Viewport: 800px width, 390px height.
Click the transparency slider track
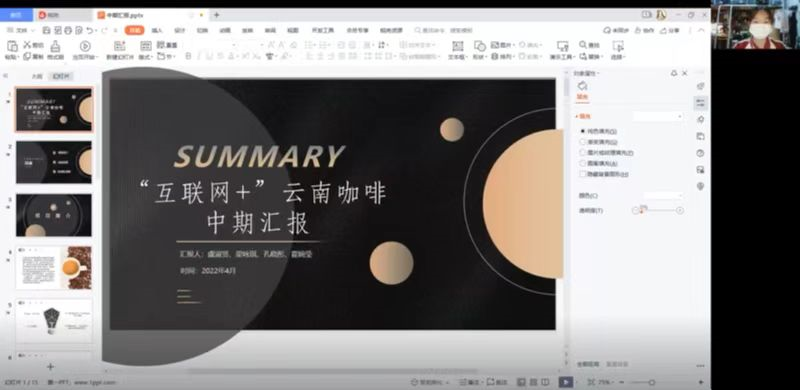tap(658, 210)
